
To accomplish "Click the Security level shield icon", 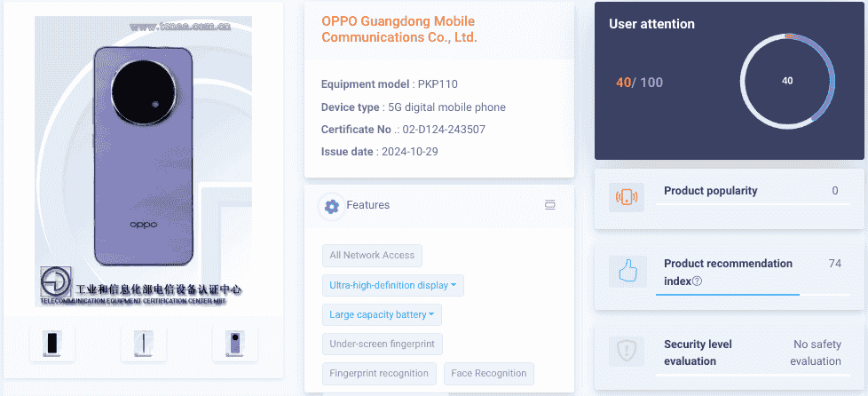I will point(627,352).
